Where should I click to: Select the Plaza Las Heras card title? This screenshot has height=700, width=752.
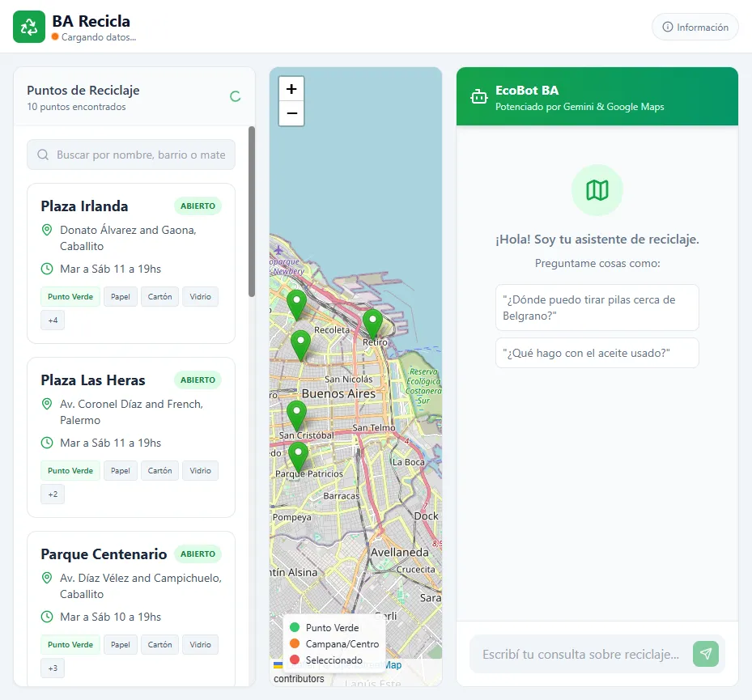[93, 380]
